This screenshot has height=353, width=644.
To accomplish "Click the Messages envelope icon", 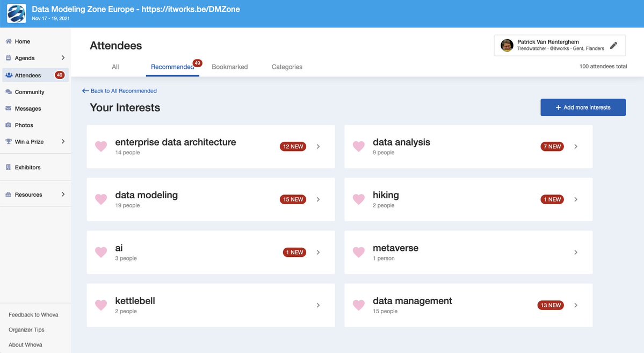I will point(8,109).
